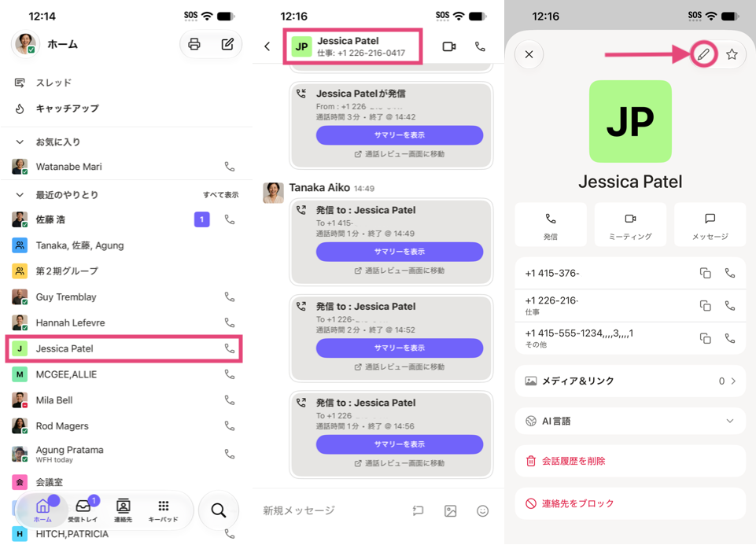Image resolution: width=756 pixels, height=545 pixels.
Task: Tap 会話履歴を削除
Action: click(x=630, y=461)
